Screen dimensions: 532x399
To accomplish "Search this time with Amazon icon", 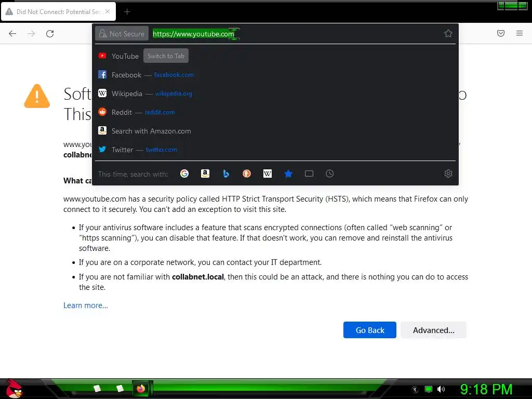I will click(x=205, y=174).
